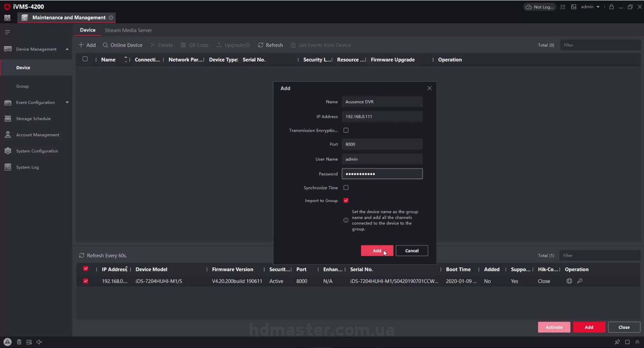This screenshot has width=644, height=348.
Task: Open the alarm warning icon in status bar
Action: [7, 342]
